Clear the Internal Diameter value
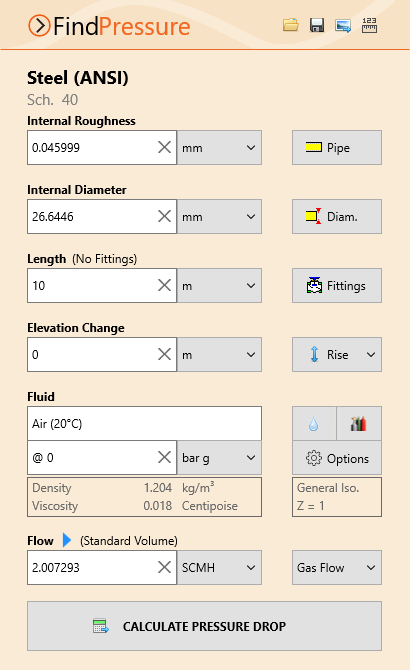This screenshot has height=670, width=410. click(164, 216)
